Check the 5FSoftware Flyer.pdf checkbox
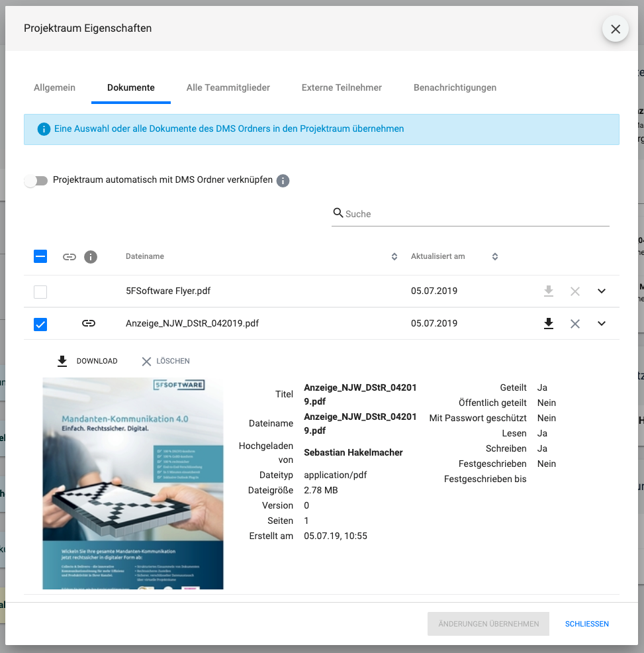Viewport: 644px width, 653px height. 40,291
